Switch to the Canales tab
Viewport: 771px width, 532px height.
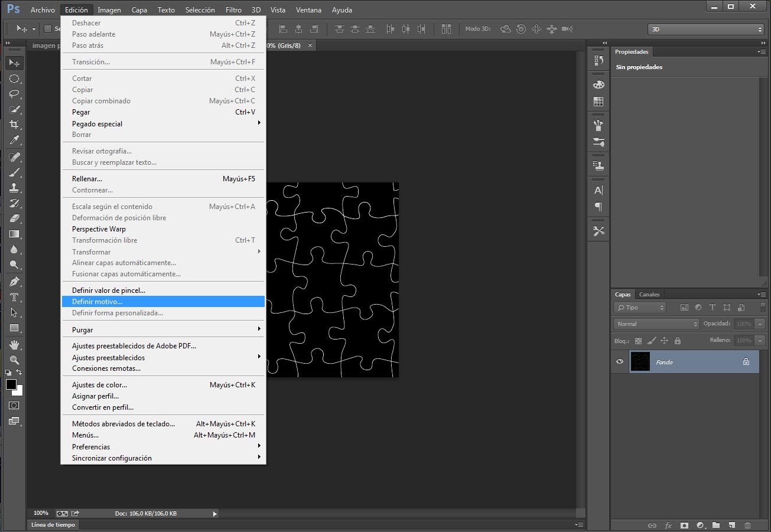[649, 294]
